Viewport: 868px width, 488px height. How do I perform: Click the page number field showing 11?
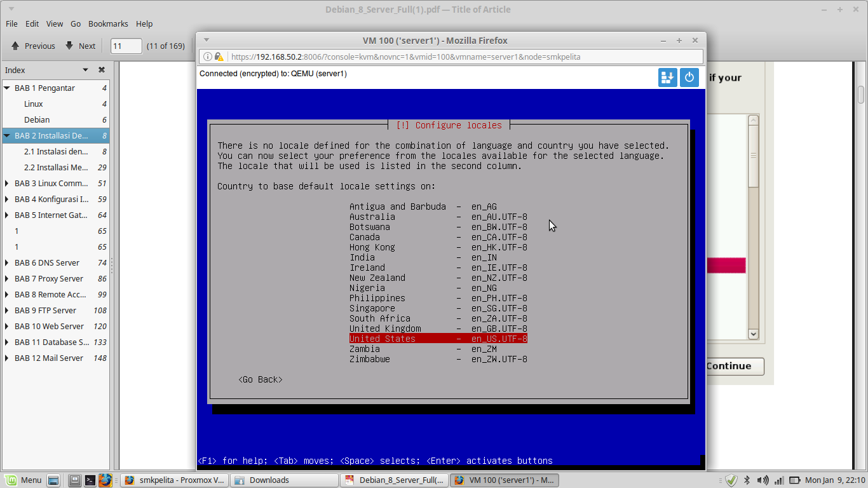126,46
